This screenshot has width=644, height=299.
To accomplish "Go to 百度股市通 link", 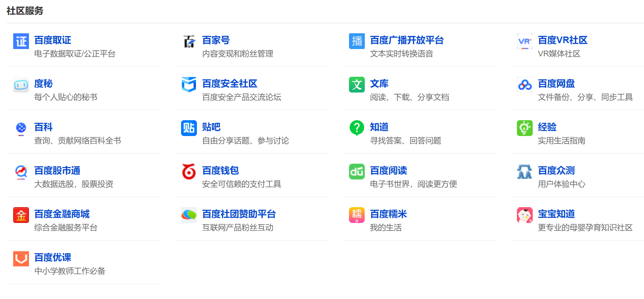I will 57,171.
